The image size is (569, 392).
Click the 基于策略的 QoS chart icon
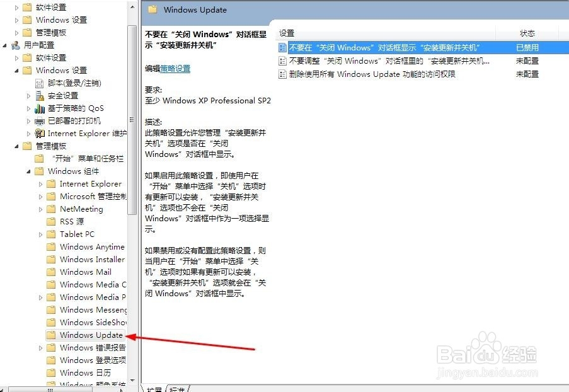tap(40, 108)
